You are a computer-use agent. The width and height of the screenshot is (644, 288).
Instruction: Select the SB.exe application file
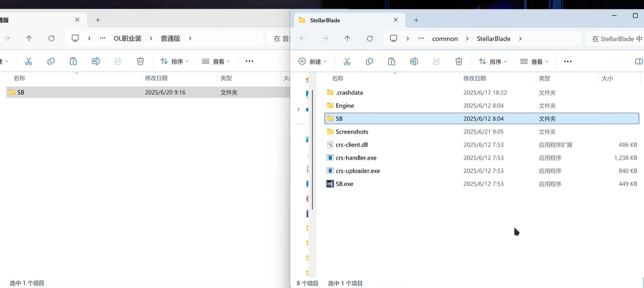tap(344, 184)
